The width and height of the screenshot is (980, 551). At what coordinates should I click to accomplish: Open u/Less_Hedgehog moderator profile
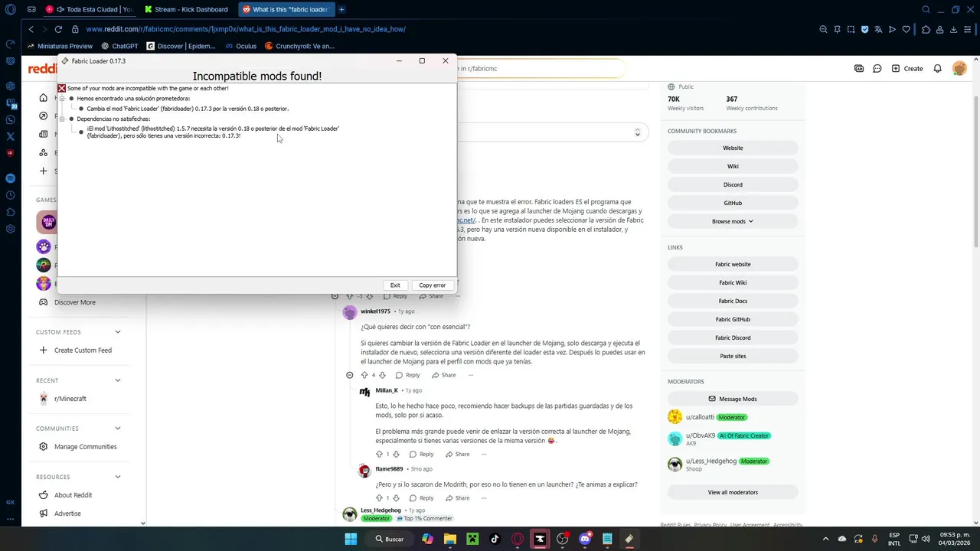pyautogui.click(x=711, y=461)
